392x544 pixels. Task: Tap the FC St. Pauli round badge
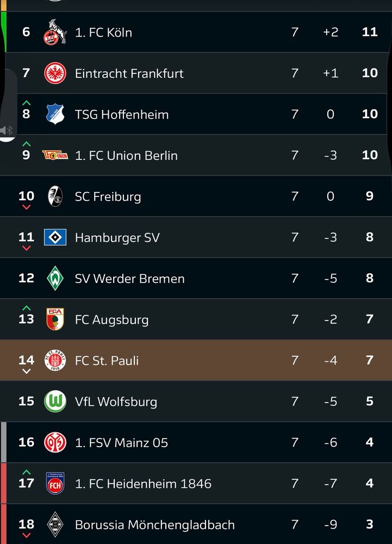coord(55,360)
